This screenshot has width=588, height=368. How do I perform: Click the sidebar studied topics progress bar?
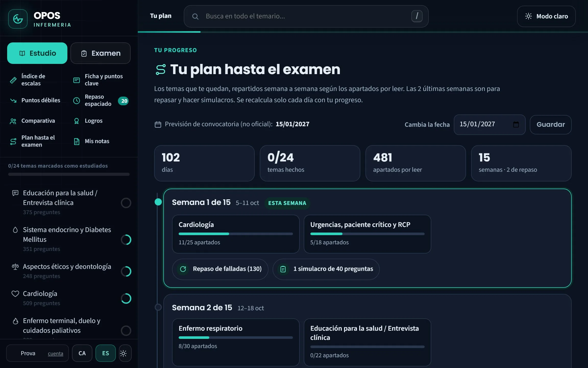tap(69, 174)
